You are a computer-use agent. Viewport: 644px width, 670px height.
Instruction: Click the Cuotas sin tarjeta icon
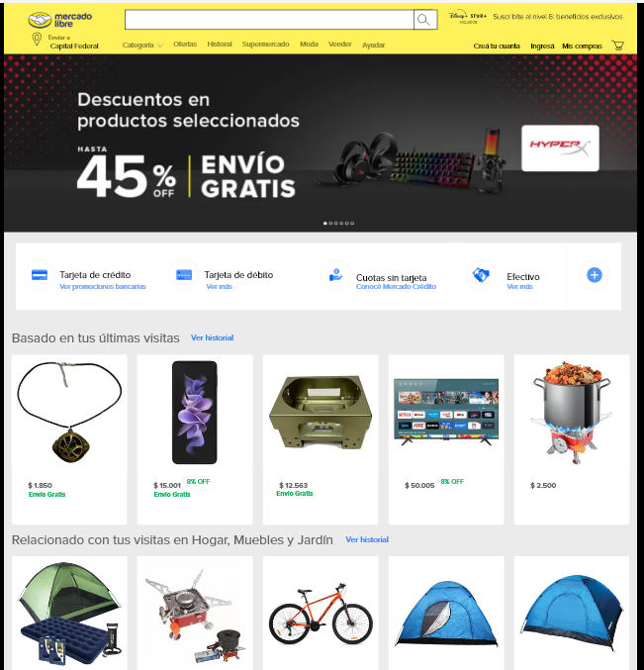tap(335, 275)
